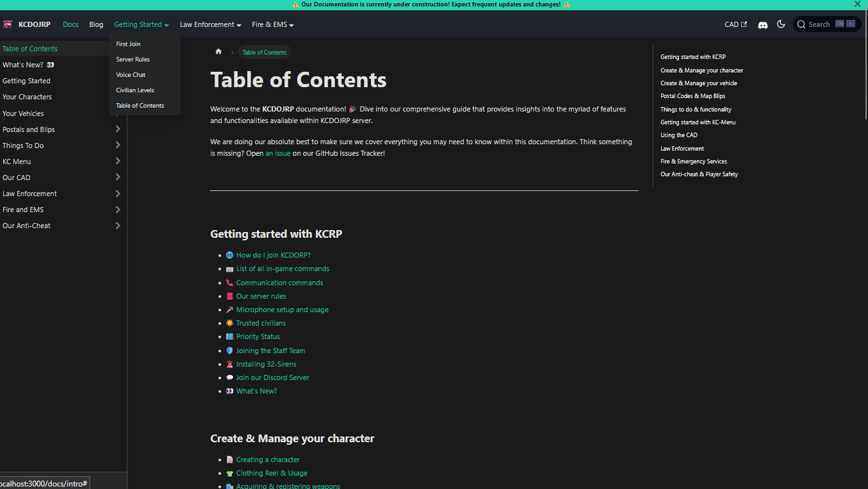The width and height of the screenshot is (868, 489).
Task: Toggle dark mode with the moon icon
Action: (x=781, y=24)
